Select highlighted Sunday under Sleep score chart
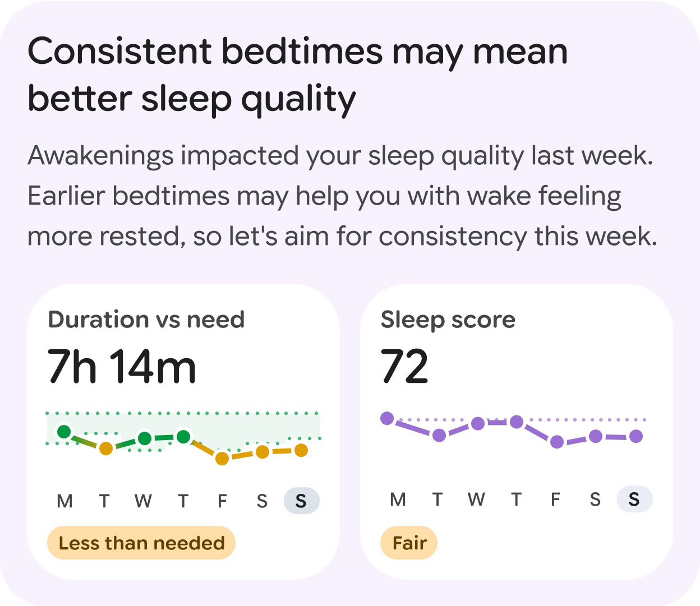 coord(634,499)
